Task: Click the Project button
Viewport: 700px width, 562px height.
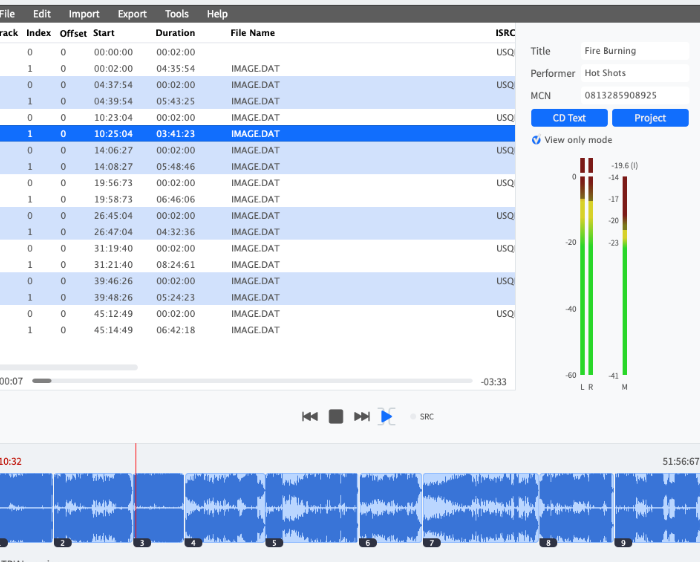Action: click(650, 118)
